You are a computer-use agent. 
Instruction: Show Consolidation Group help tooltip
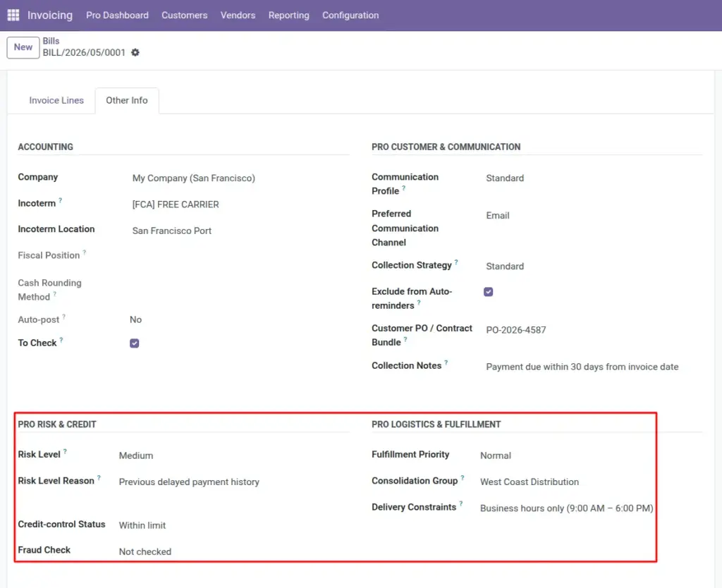(463, 478)
